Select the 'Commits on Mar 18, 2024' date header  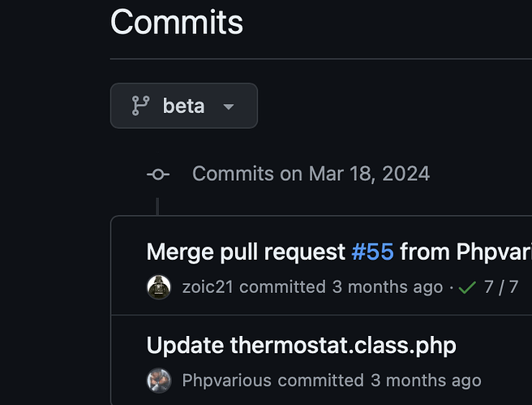311,174
